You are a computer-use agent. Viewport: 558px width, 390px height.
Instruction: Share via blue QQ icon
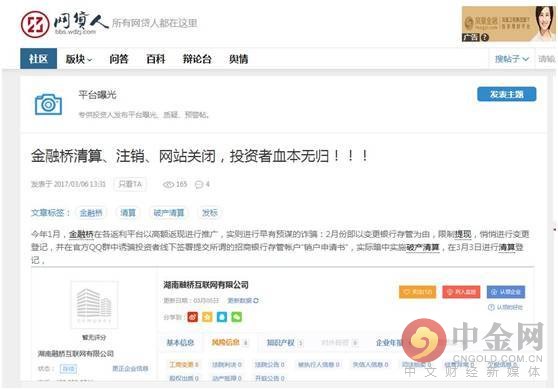click(222, 317)
